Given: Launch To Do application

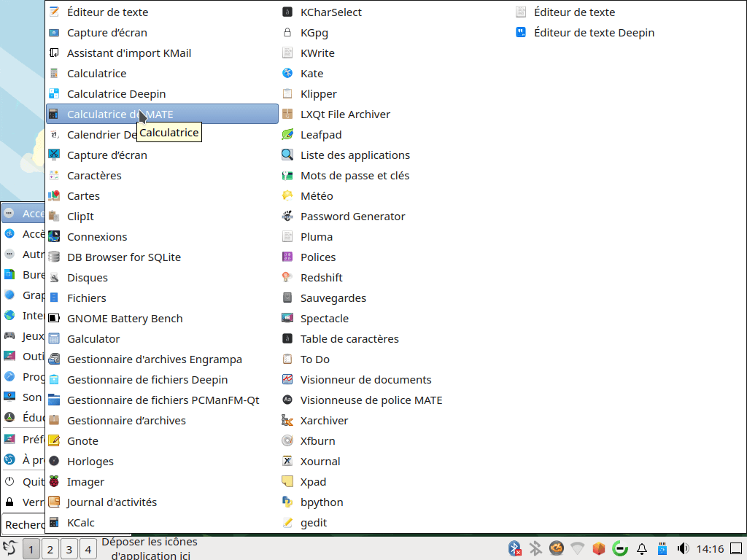Looking at the screenshot, I should tap(395, 359).
